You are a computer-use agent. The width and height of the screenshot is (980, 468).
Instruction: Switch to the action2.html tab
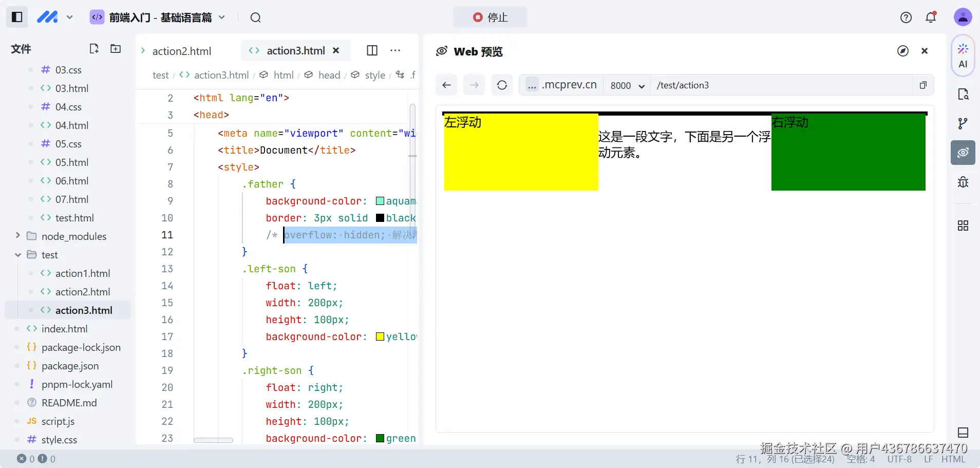click(182, 51)
